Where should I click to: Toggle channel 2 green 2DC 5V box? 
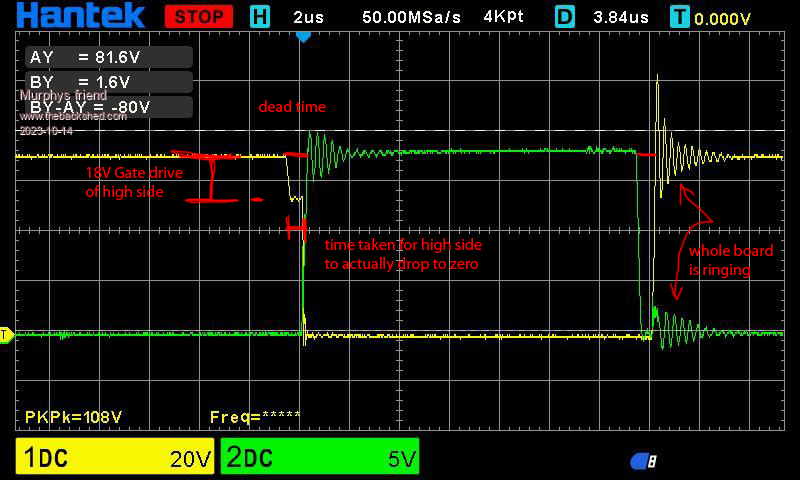coord(319,457)
